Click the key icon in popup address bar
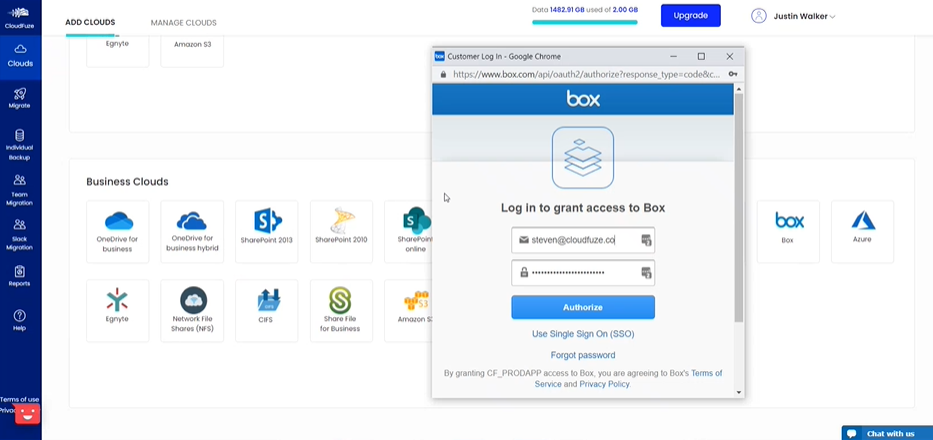Image resolution: width=933 pixels, height=440 pixels. tap(732, 74)
